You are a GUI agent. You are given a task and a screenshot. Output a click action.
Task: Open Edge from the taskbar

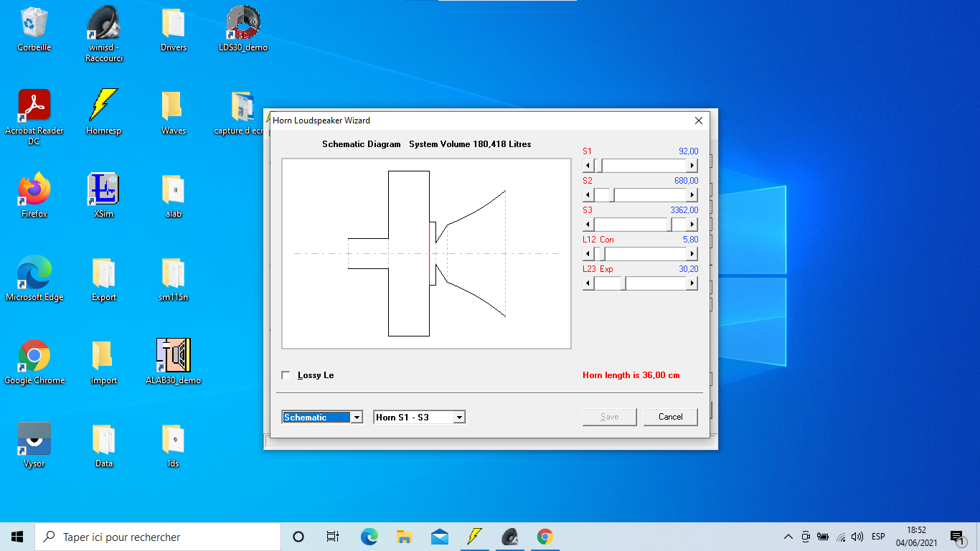point(369,537)
